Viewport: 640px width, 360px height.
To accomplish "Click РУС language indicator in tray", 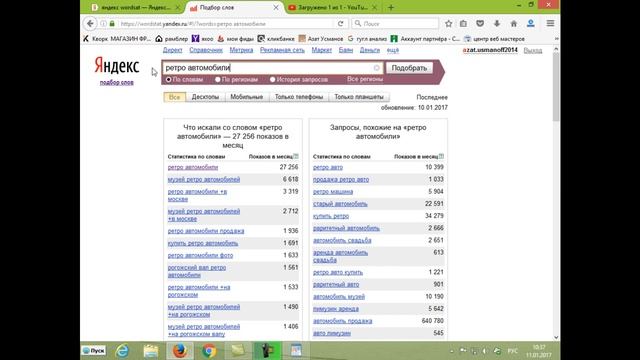I will [512, 351].
